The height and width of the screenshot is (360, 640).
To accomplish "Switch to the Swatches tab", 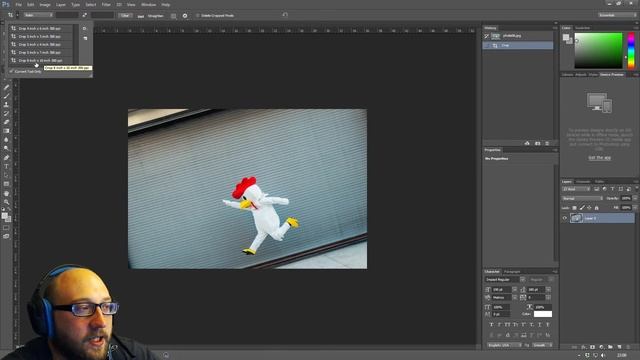I will [582, 28].
